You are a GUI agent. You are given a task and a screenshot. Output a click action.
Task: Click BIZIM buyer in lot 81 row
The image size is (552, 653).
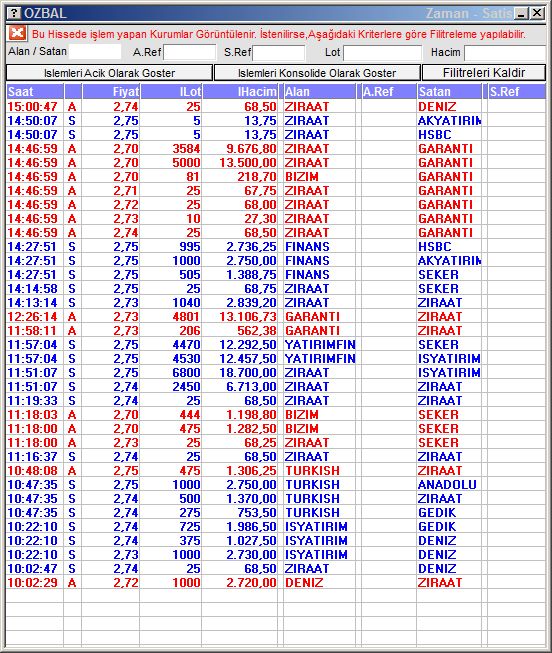click(302, 177)
